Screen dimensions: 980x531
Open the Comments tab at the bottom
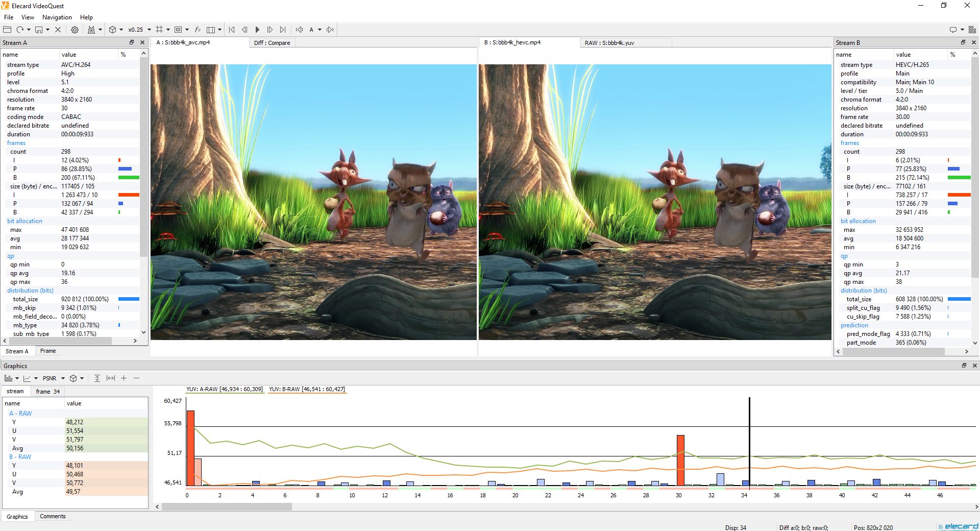(53, 516)
